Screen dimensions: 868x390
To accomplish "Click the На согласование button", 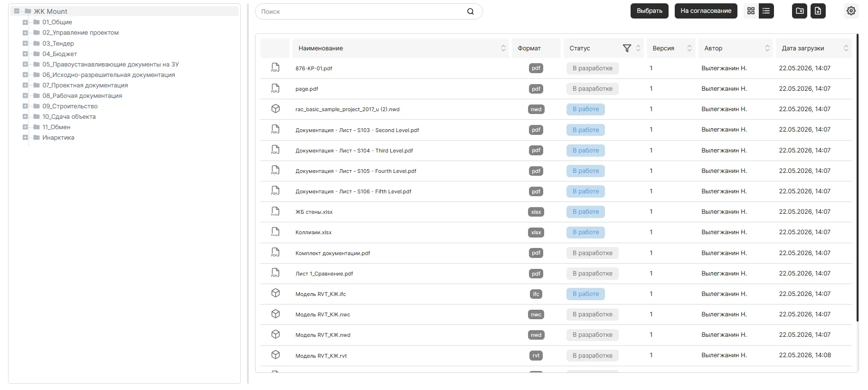I will 706,11.
